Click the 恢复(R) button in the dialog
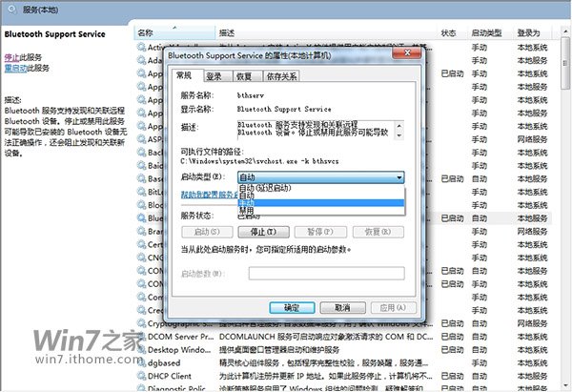The image size is (572, 392). 378,232
